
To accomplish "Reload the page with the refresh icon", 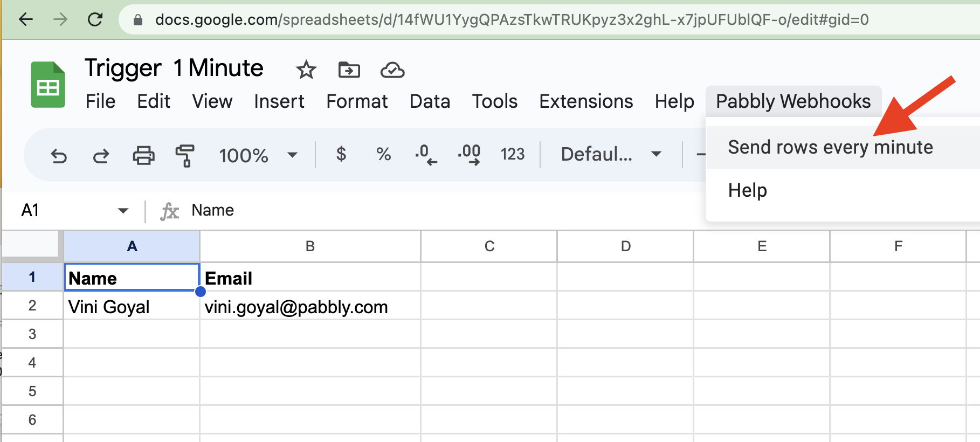I will tap(95, 20).
